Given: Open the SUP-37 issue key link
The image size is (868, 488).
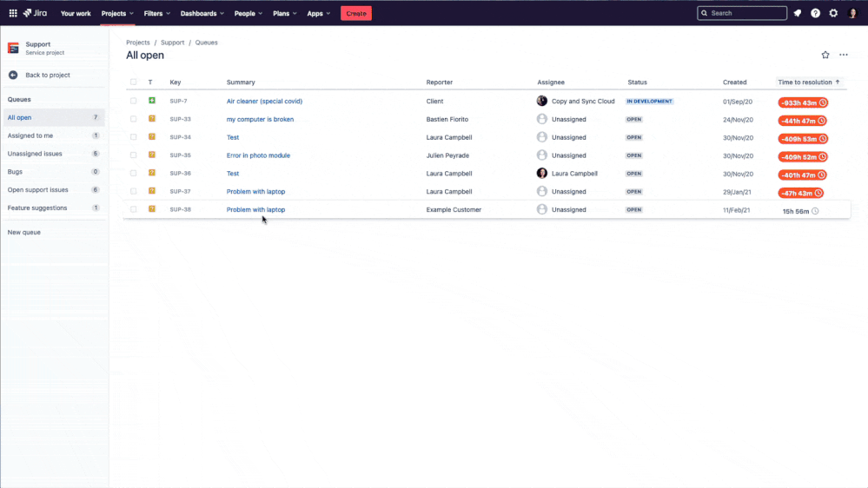Looking at the screenshot, I should tap(180, 191).
